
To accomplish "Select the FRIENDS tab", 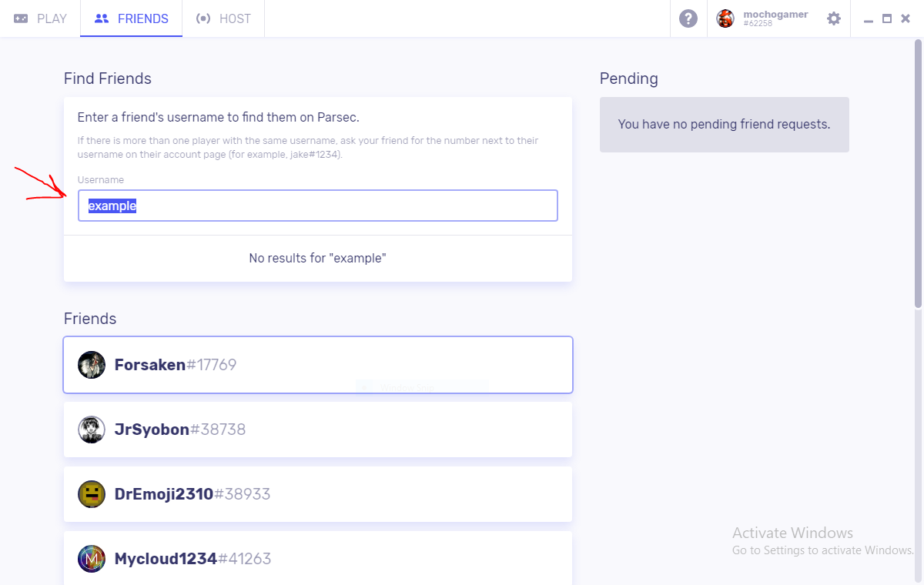I will 142,18.
